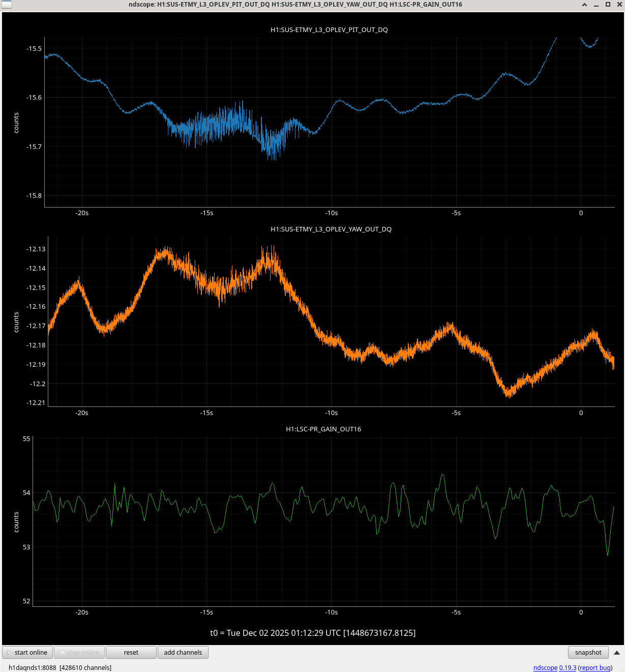Image resolution: width=625 pixels, height=672 pixels.
Task: Click the H1:LSC-PR_GAIN_OUT16 plot title
Action: [323, 429]
